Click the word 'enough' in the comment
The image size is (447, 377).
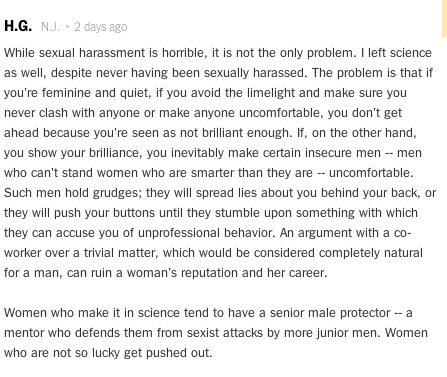point(269,133)
